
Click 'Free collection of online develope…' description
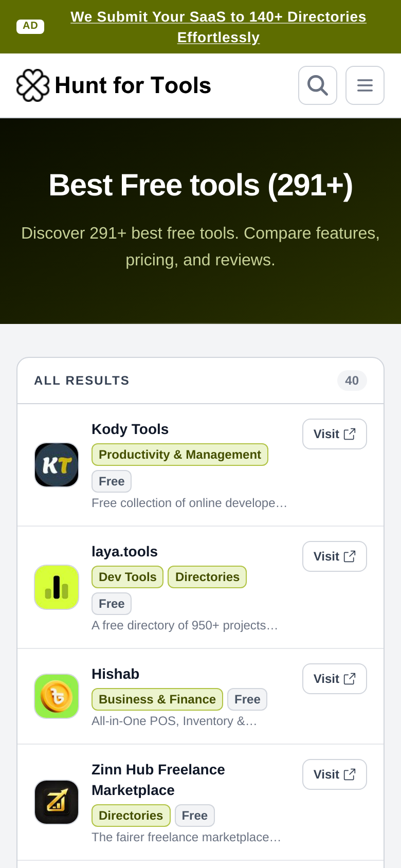(189, 503)
